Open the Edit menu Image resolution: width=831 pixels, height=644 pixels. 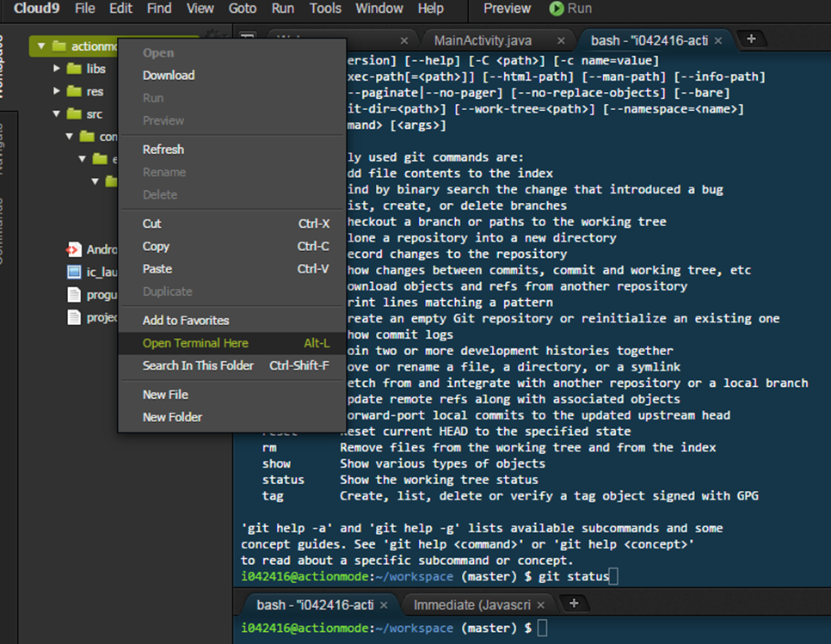point(120,9)
